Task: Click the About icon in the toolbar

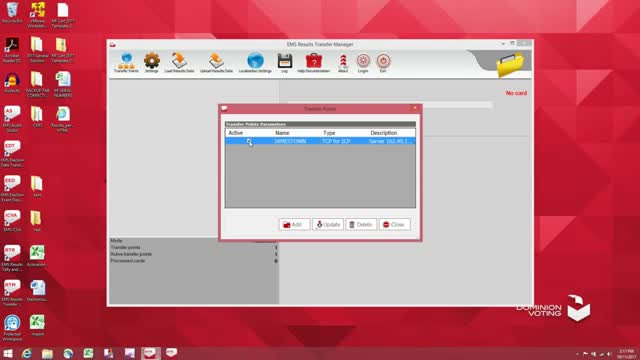Action: click(x=343, y=63)
